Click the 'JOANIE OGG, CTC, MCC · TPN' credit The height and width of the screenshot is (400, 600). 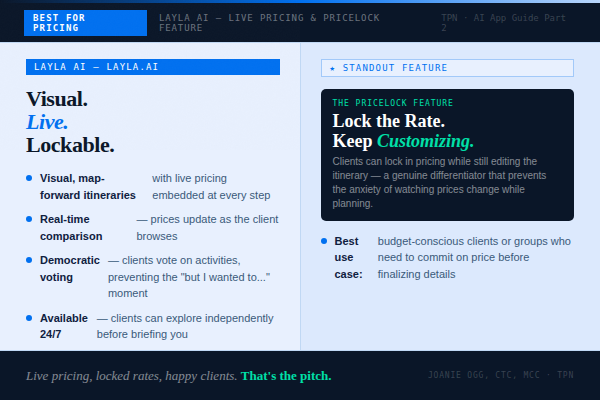501,375
